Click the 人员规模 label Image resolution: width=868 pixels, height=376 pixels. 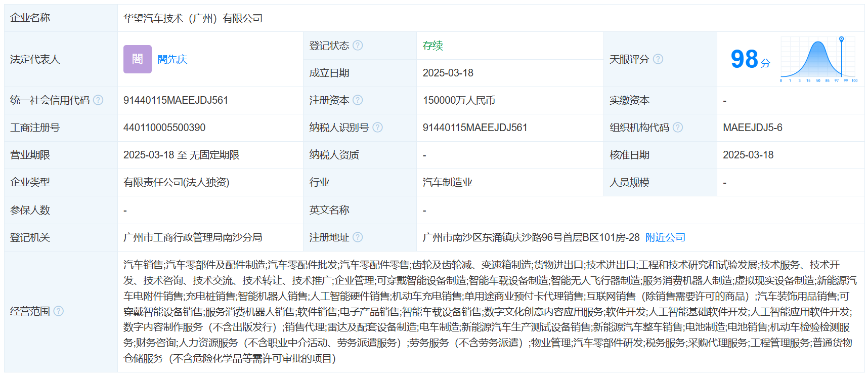click(x=629, y=182)
